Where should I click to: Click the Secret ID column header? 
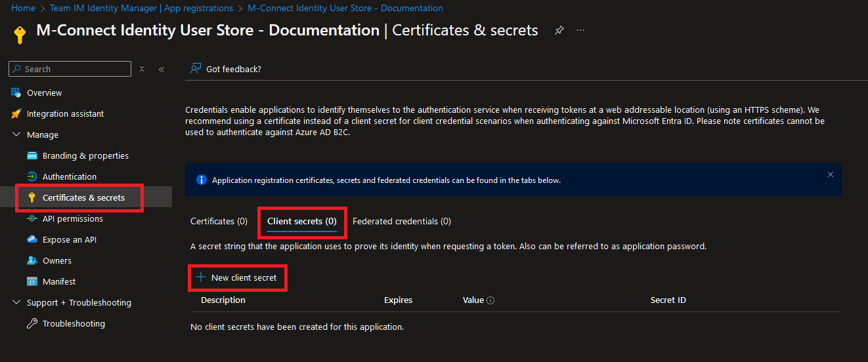[x=668, y=300]
